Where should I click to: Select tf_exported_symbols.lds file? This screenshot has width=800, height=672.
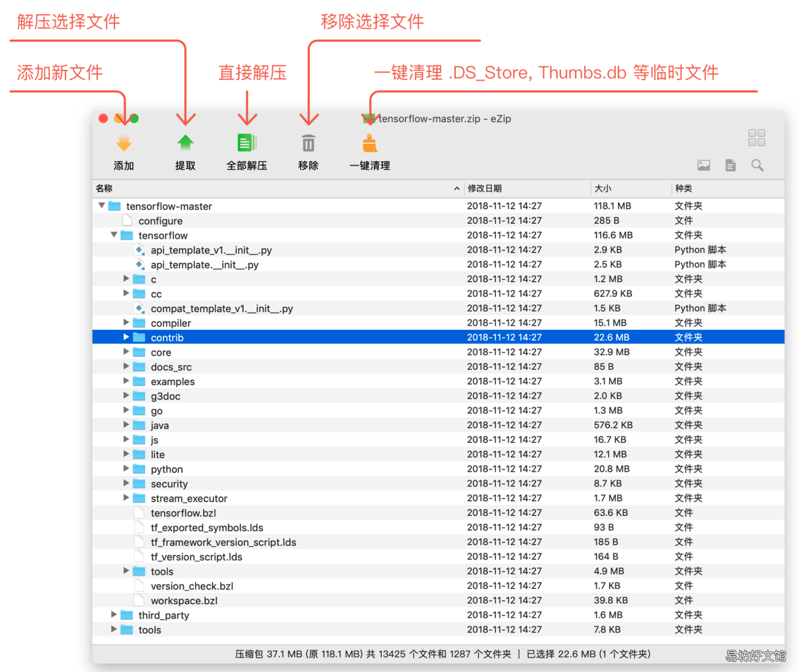pos(439,528)
